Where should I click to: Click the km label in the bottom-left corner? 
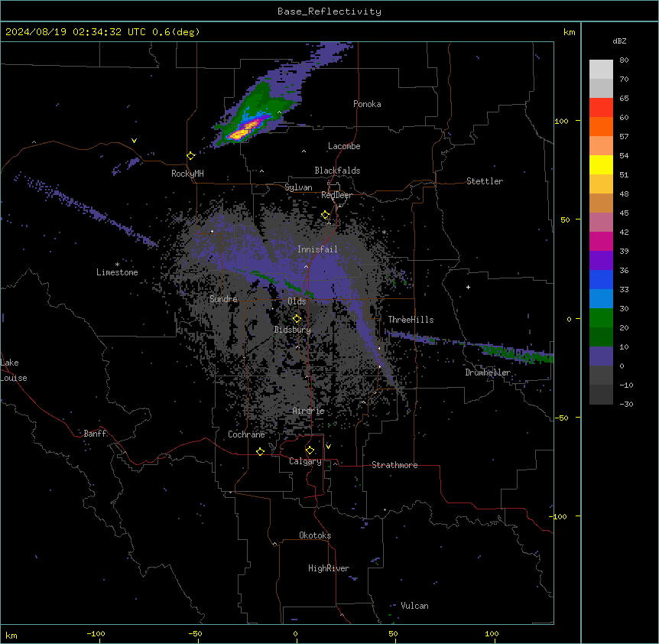[11, 636]
